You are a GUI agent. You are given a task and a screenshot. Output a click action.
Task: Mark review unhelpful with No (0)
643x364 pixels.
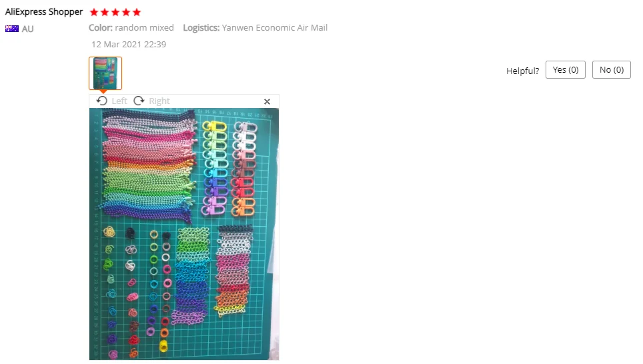pyautogui.click(x=612, y=70)
